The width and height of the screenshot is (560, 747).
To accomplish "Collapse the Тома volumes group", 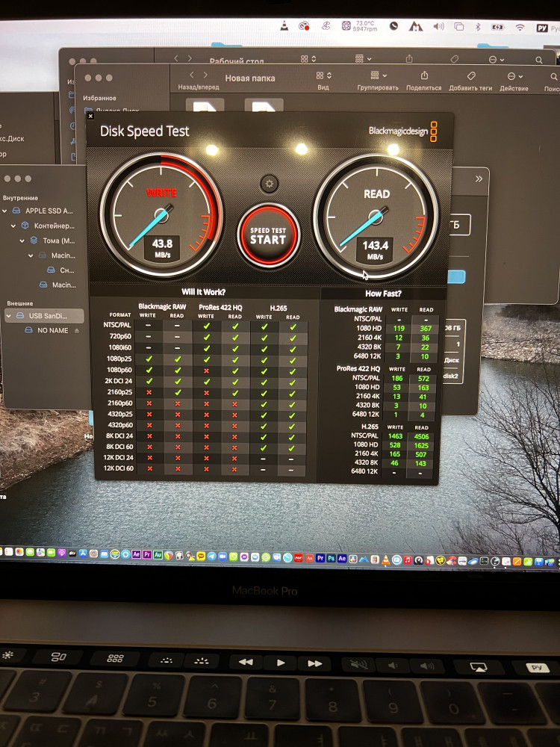I will click(x=22, y=241).
